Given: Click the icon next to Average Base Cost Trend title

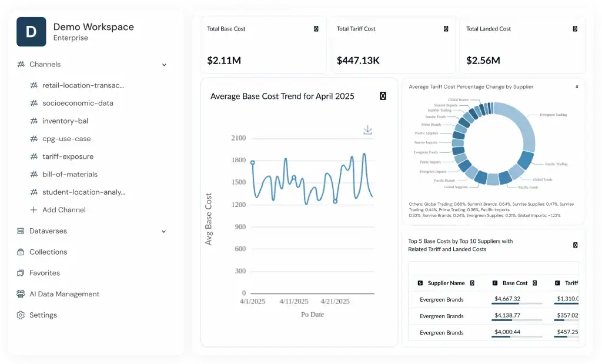Looking at the screenshot, I should coord(383,96).
